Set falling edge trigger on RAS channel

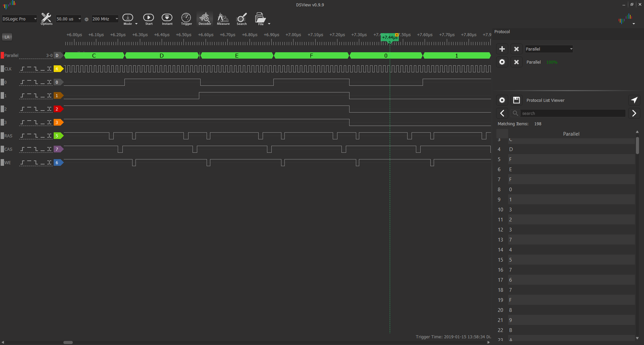[x=36, y=136]
